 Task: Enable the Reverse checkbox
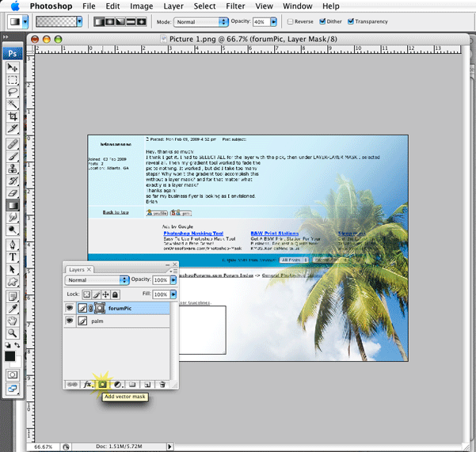pos(291,21)
